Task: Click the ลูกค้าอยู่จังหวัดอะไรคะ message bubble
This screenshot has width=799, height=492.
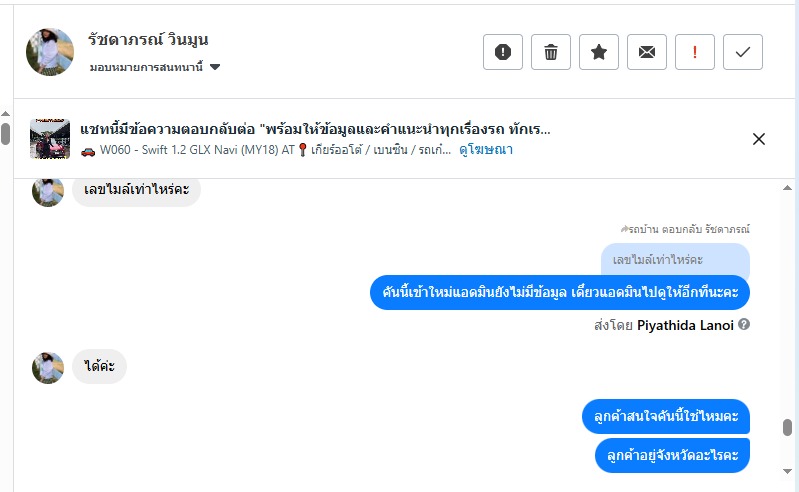Action: tap(672, 455)
